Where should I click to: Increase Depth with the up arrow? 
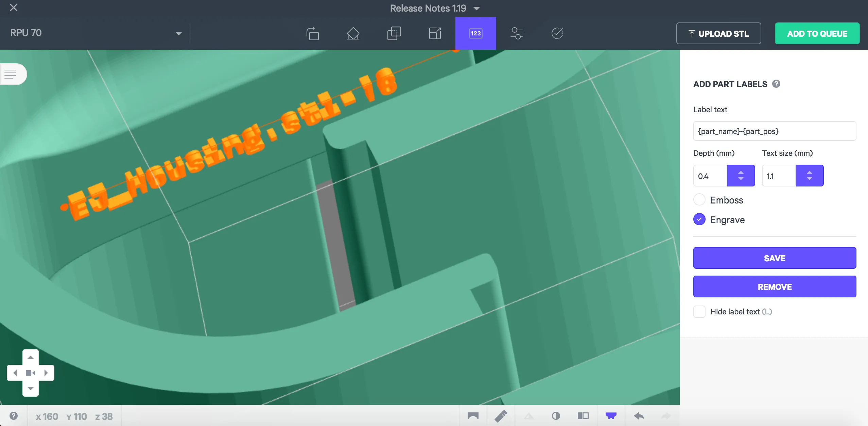(x=741, y=172)
